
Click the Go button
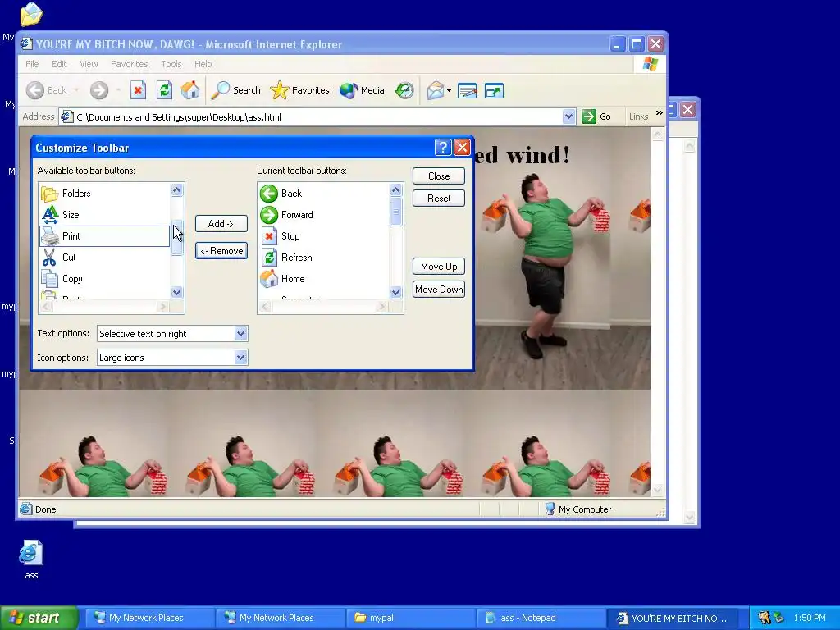[x=597, y=116]
